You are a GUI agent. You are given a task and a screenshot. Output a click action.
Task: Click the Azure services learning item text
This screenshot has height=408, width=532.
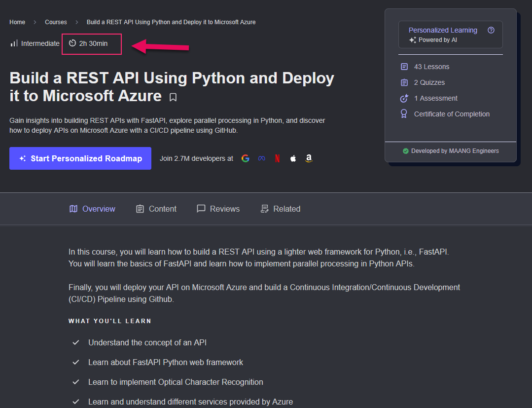coord(190,402)
